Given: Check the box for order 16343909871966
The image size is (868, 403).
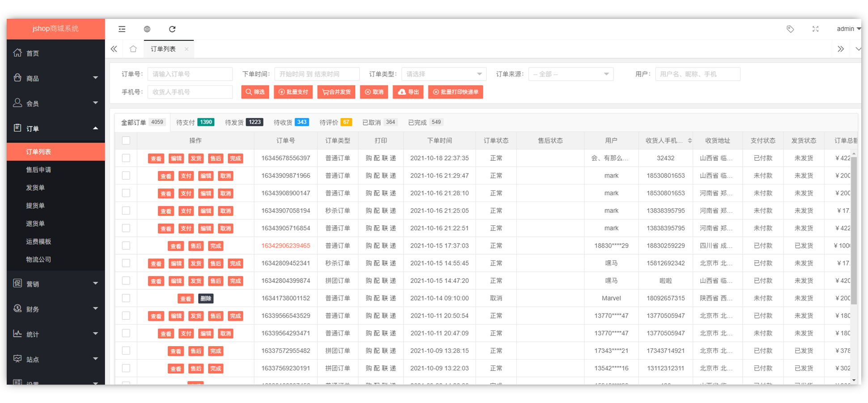Looking at the screenshot, I should [126, 176].
